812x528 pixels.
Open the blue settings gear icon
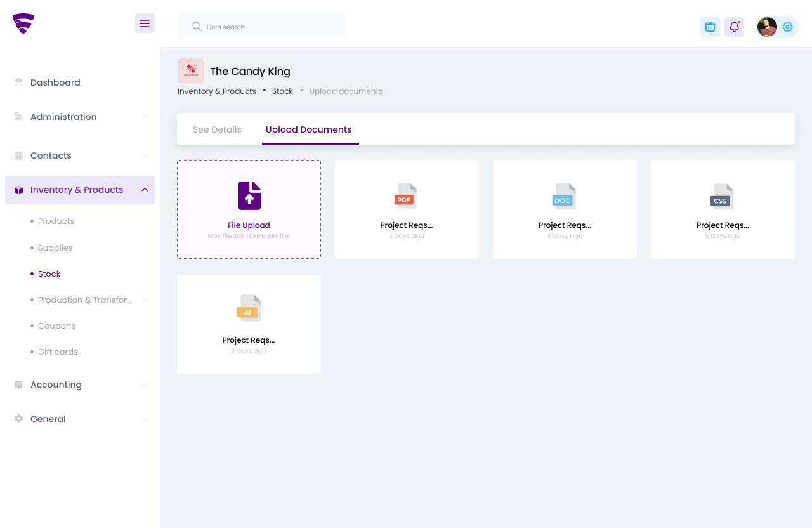coord(788,27)
